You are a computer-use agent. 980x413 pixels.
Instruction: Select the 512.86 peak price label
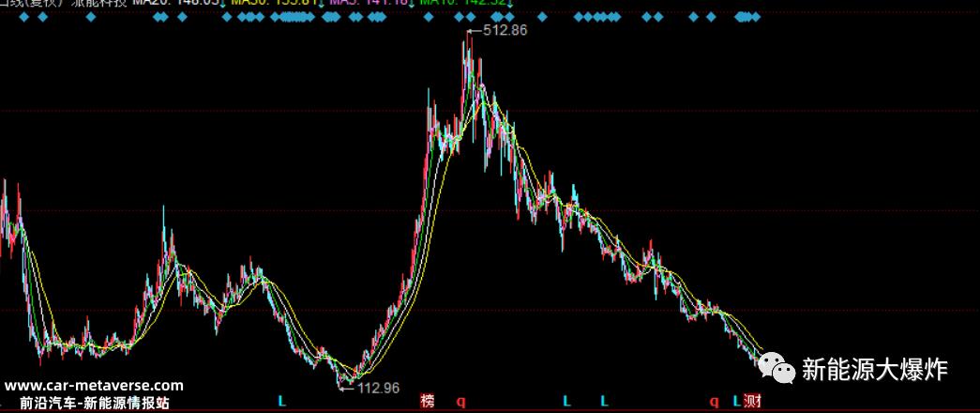(505, 29)
